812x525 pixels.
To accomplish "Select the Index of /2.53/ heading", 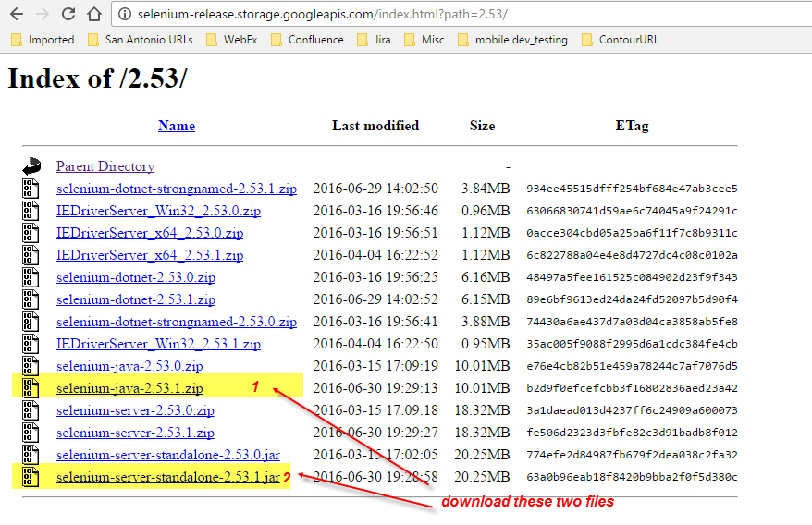I will [x=97, y=79].
